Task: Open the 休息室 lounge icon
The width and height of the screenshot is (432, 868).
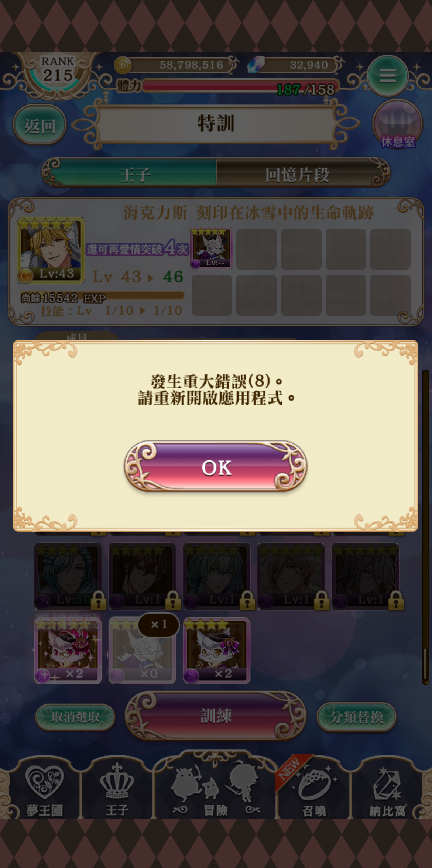Action: [x=398, y=125]
